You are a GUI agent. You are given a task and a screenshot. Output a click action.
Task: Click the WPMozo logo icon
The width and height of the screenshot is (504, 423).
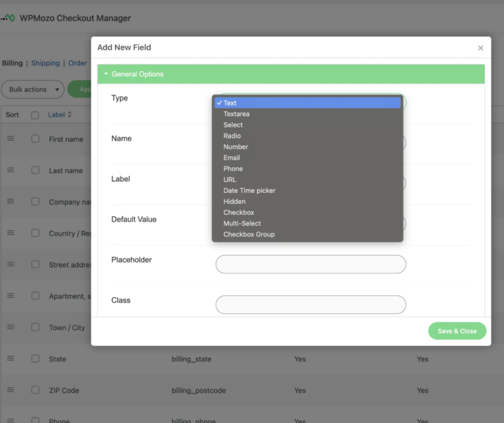[8, 18]
